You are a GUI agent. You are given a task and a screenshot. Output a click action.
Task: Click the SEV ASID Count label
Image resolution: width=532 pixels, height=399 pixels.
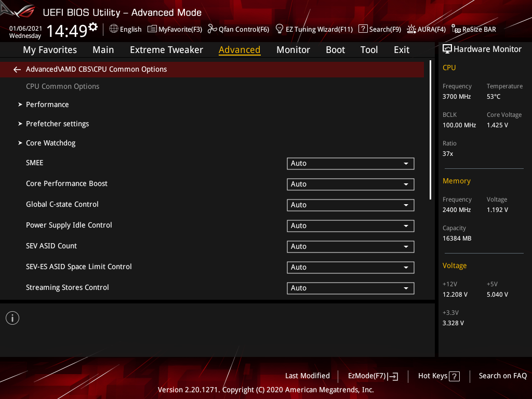pos(51,246)
